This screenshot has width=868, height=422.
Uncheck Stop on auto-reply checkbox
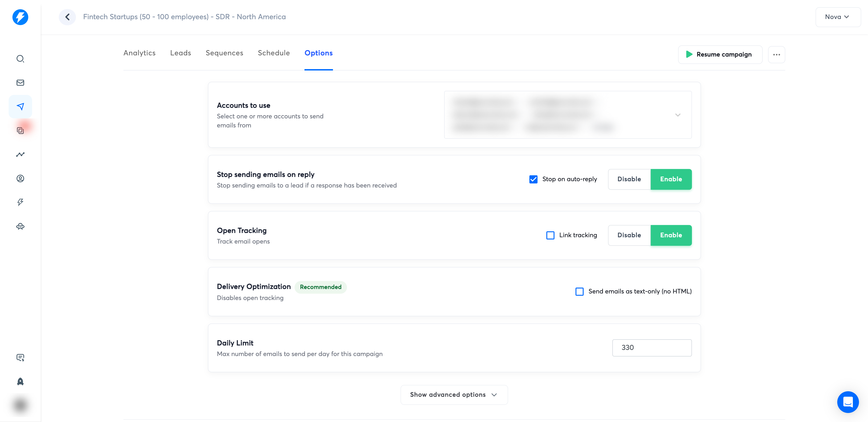pyautogui.click(x=533, y=179)
